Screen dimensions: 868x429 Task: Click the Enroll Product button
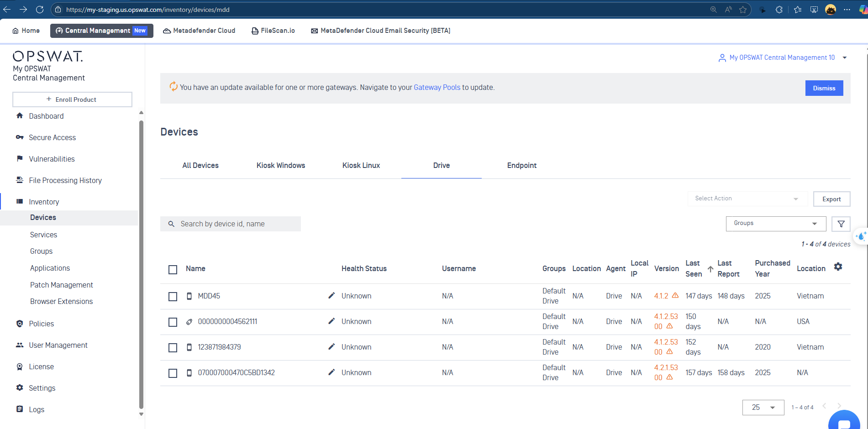click(x=72, y=99)
